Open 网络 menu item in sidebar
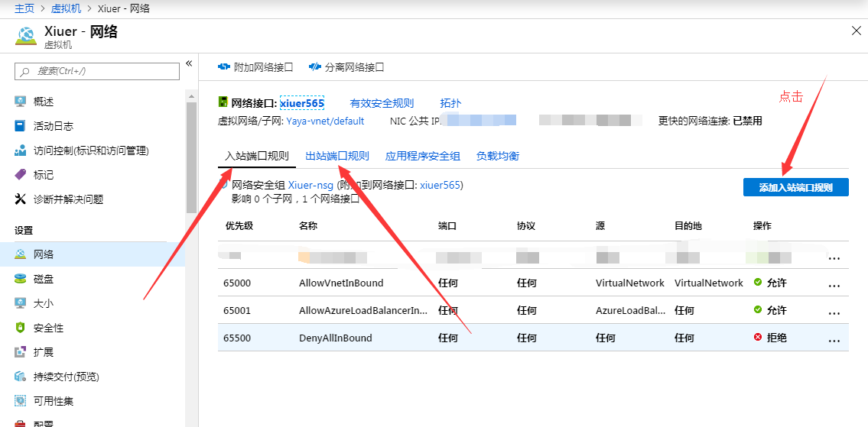 tap(93, 254)
